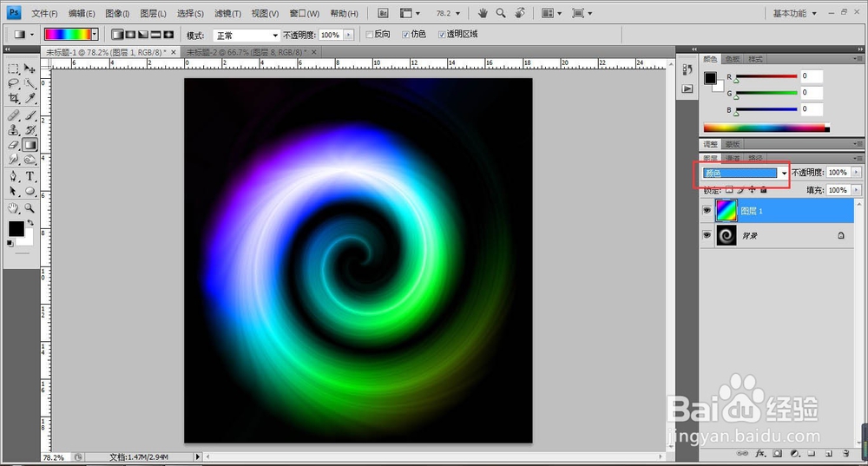Select the Lasso tool
The height and width of the screenshot is (466, 868).
point(13,83)
